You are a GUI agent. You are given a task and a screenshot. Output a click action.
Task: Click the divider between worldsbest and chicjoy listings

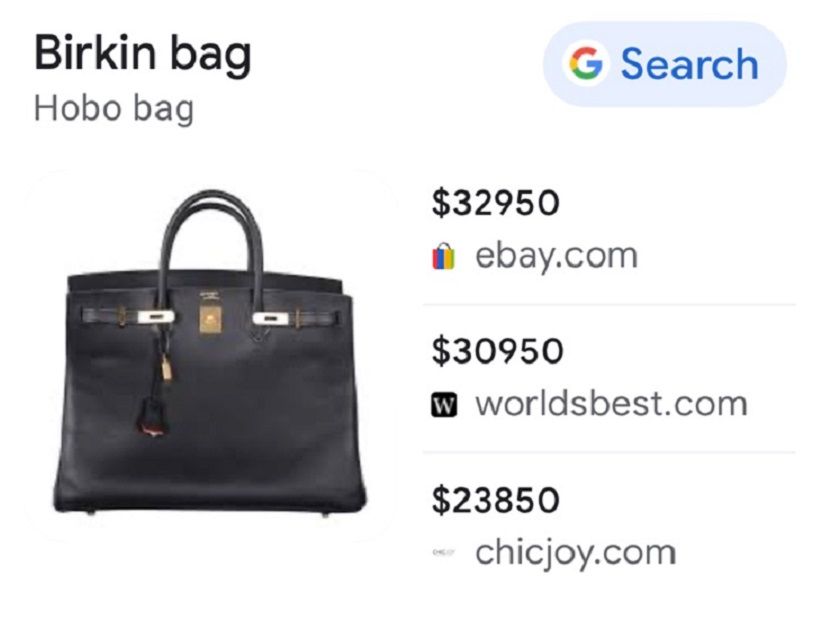click(609, 453)
